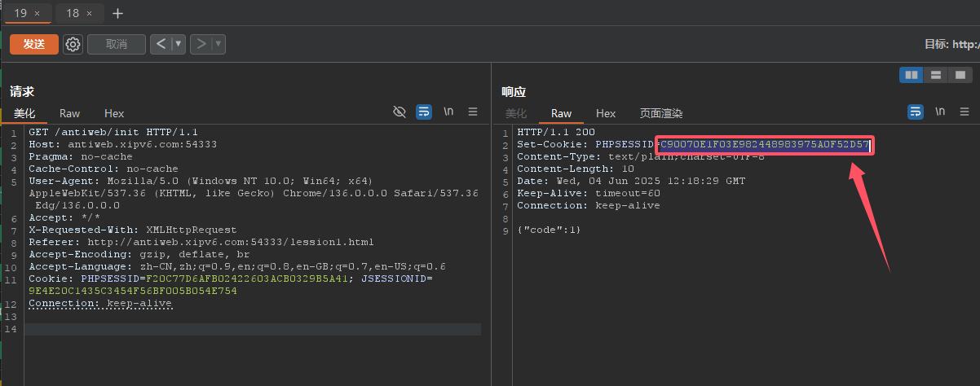The image size is (980, 386).
Task: Open request panel hamburger options menu
Action: click(x=473, y=112)
